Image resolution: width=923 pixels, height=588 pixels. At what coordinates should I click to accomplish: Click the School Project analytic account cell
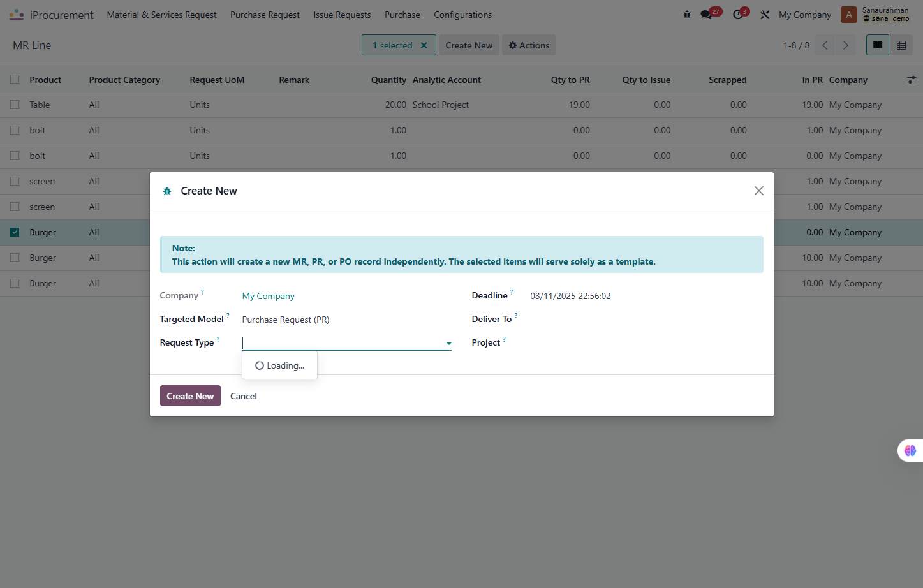[x=441, y=105]
